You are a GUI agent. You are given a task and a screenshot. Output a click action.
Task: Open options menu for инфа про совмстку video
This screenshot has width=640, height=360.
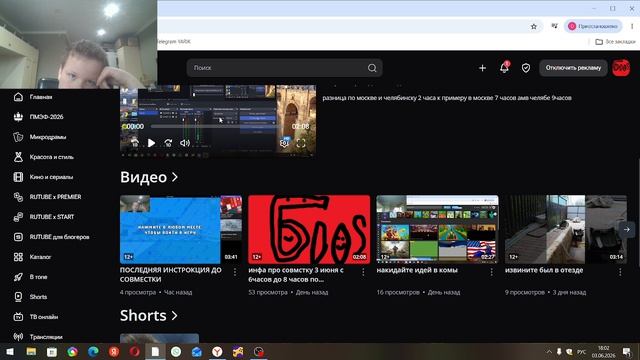pos(363,272)
